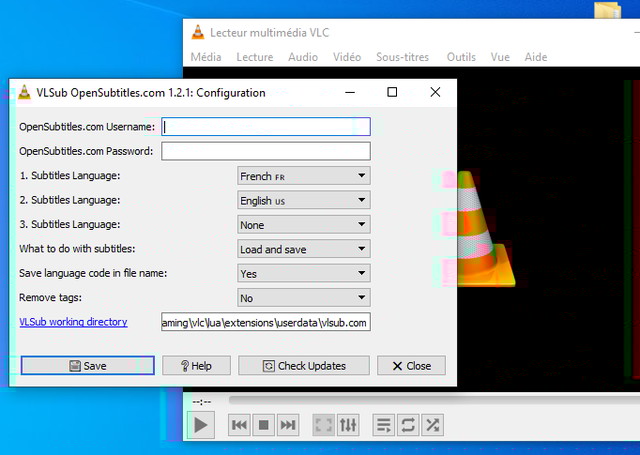
Task: Open the Vidéo menu
Action: (347, 57)
